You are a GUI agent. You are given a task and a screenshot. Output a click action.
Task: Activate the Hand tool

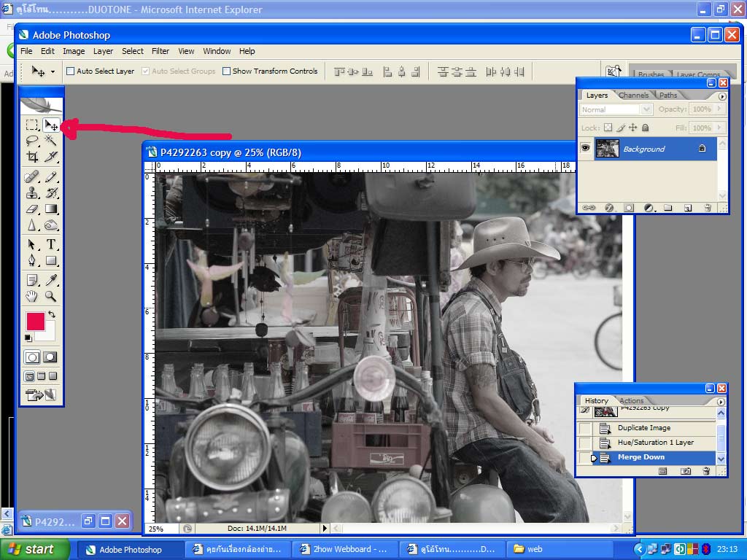32,296
